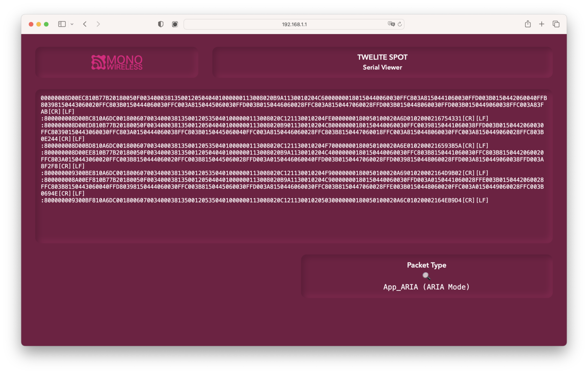Screen dimensions: 588x374
Task: Click the translate icon inside the address bar
Action: (391, 24)
